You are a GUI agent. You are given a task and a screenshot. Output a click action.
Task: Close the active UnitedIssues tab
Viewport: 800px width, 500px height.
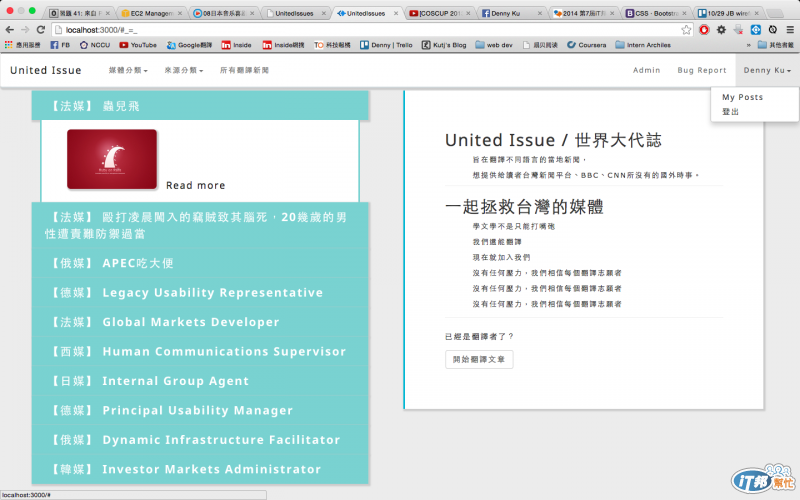(x=396, y=13)
